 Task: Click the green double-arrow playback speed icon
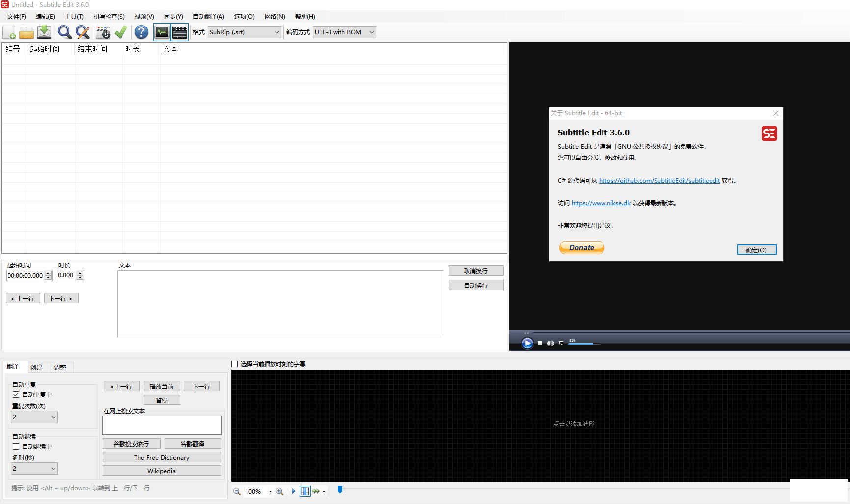pyautogui.click(x=316, y=491)
